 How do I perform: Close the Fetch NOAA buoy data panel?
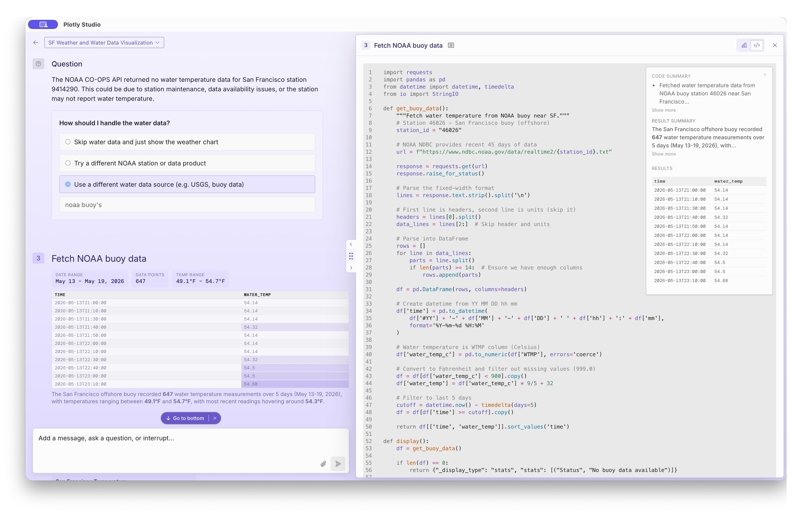click(x=775, y=45)
